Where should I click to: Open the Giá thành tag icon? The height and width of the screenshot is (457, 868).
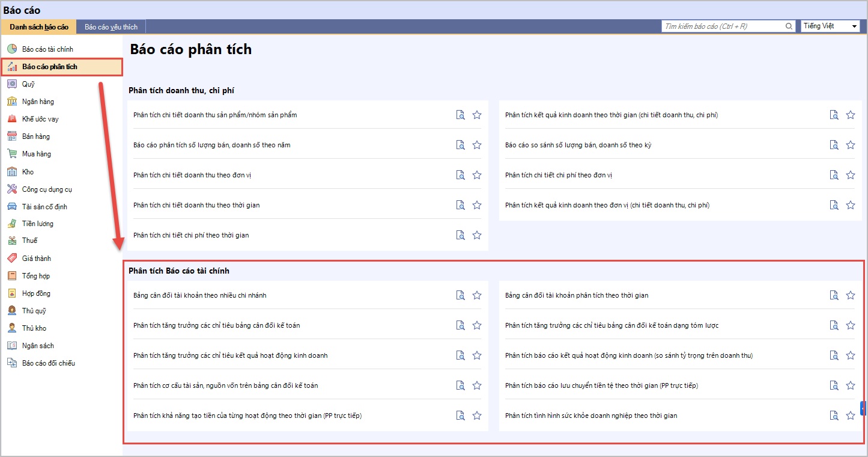click(x=12, y=259)
